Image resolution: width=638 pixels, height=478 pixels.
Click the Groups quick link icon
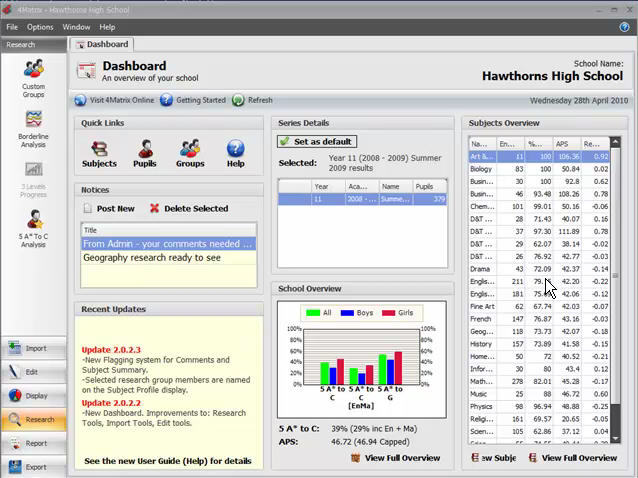pyautogui.click(x=190, y=153)
